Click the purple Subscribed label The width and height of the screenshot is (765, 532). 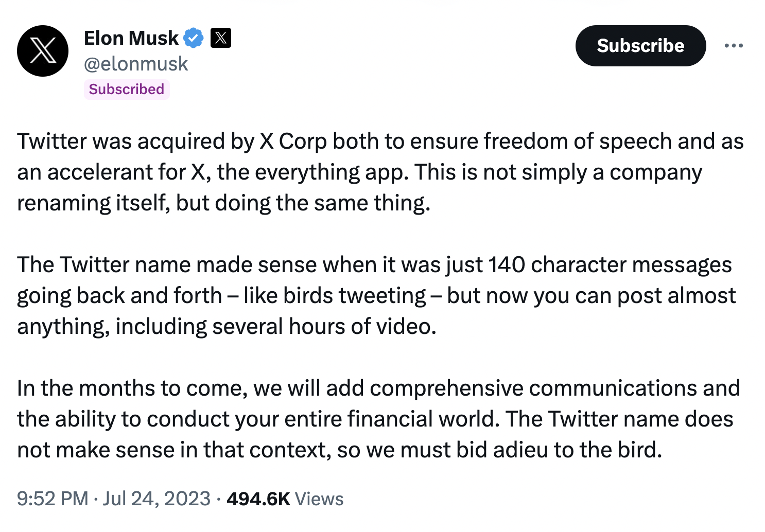coord(127,90)
